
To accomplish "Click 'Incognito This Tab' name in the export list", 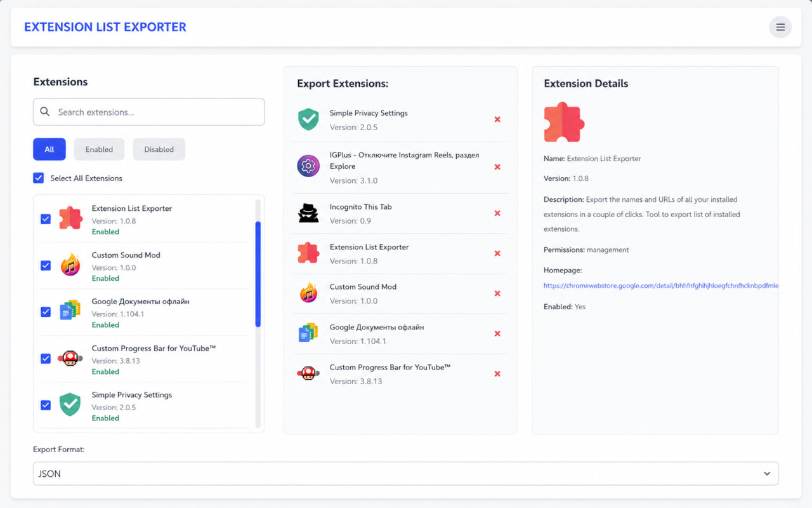I will click(x=361, y=207).
